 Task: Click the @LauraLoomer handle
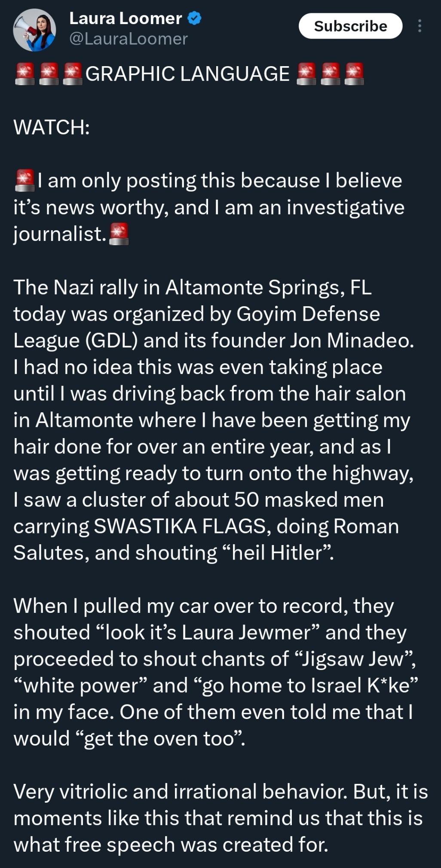129,39
